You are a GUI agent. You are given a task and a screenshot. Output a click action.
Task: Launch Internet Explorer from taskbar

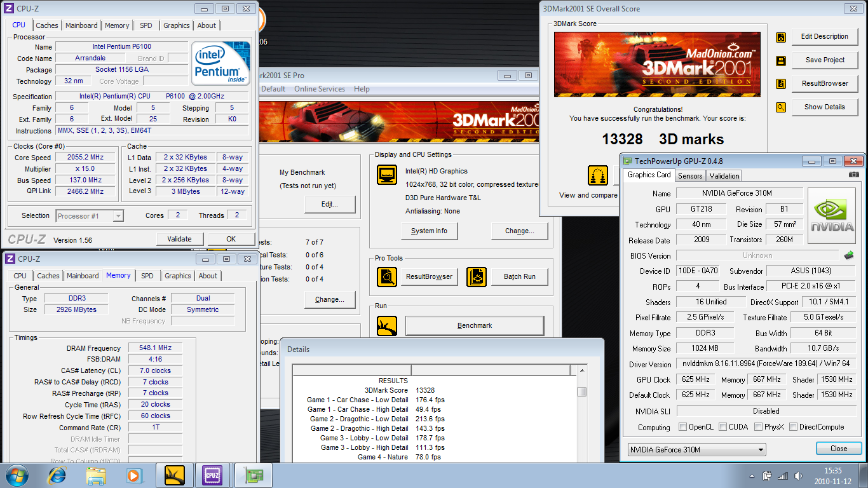coord(58,475)
